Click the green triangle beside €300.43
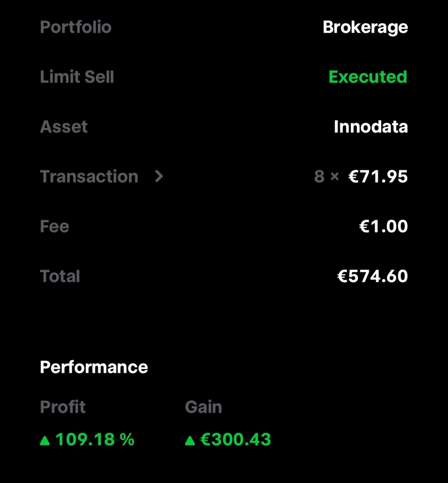Screen dimensions: 448x483 [190, 441]
